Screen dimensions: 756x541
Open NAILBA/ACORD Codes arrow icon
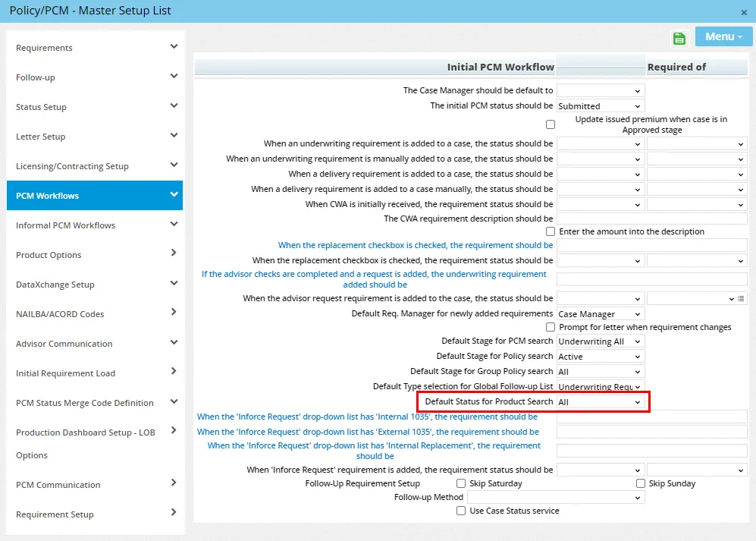tap(174, 313)
